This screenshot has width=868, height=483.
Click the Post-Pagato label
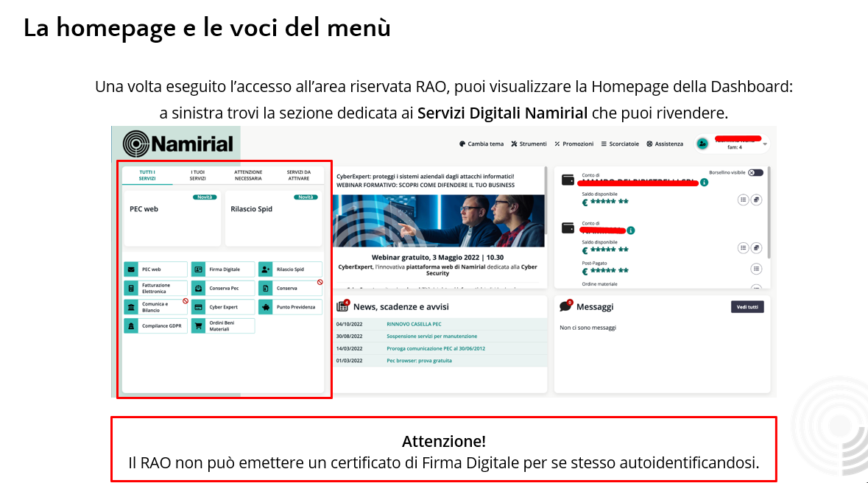[595, 263]
